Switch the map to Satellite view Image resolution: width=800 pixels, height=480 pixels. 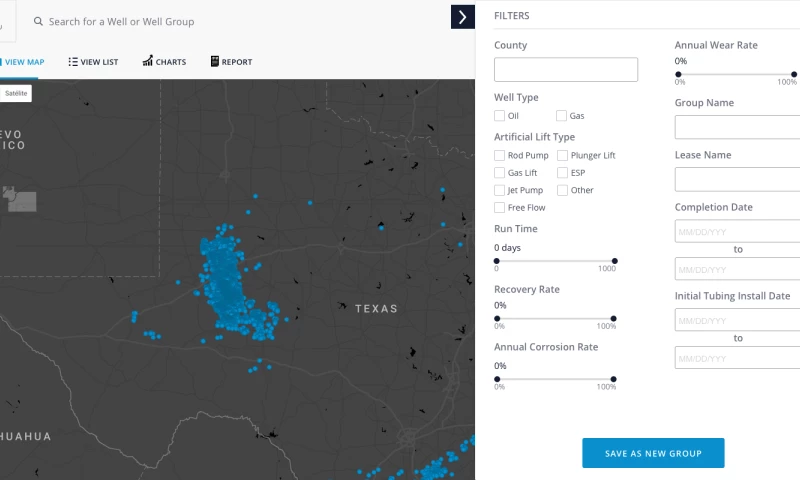pyautogui.click(x=16, y=93)
